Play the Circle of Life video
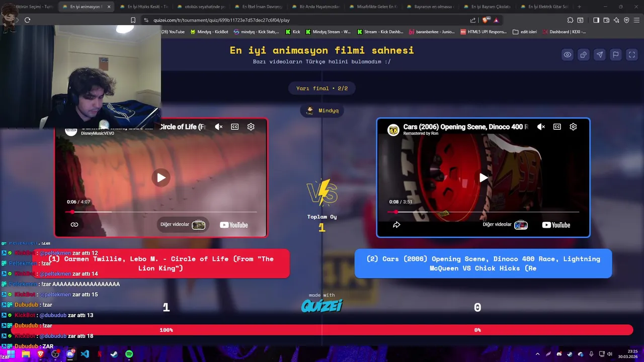 (x=161, y=177)
